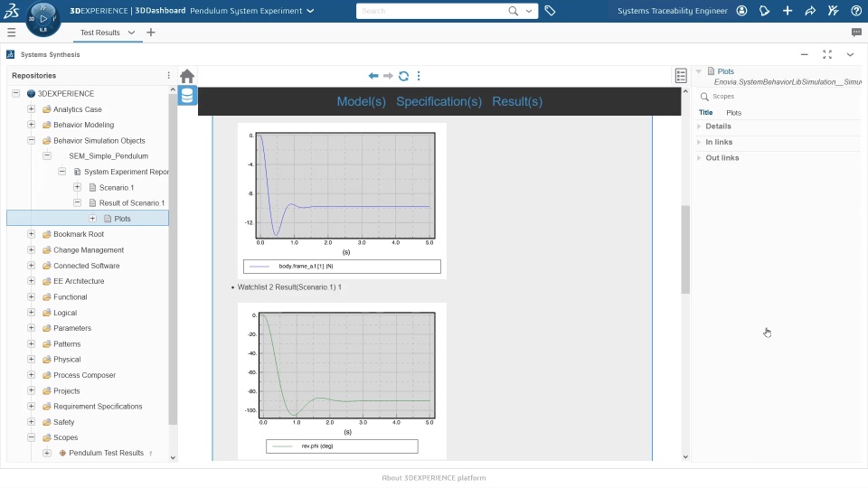
Task: Click the tag icon beside search
Action: point(550,11)
